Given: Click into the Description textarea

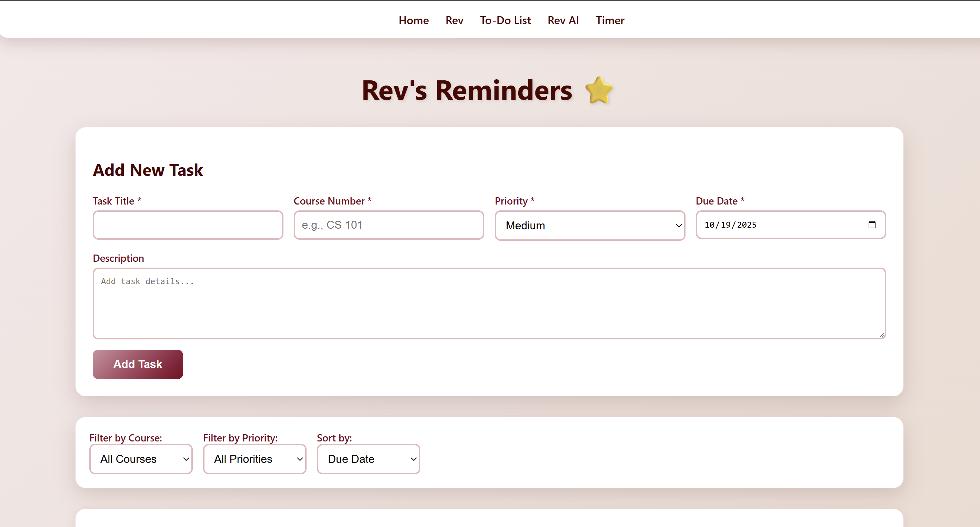Looking at the screenshot, I should coord(489,303).
